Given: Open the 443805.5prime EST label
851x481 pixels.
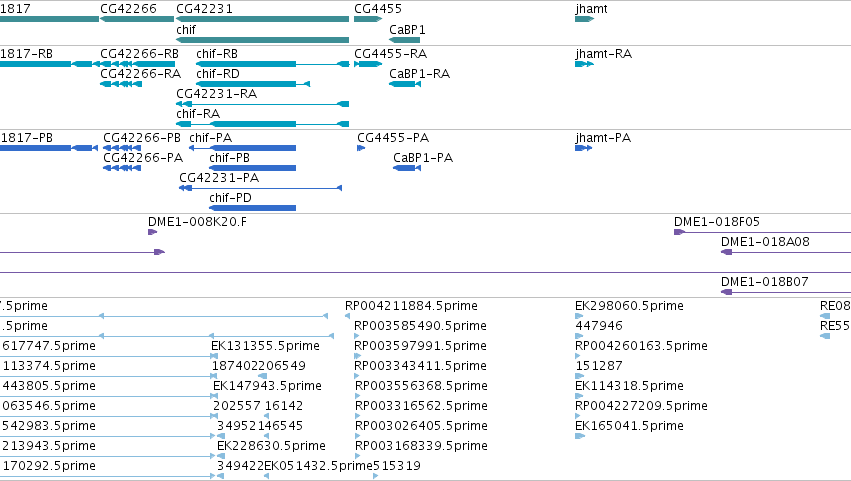Looking at the screenshot, I should 49,387.
